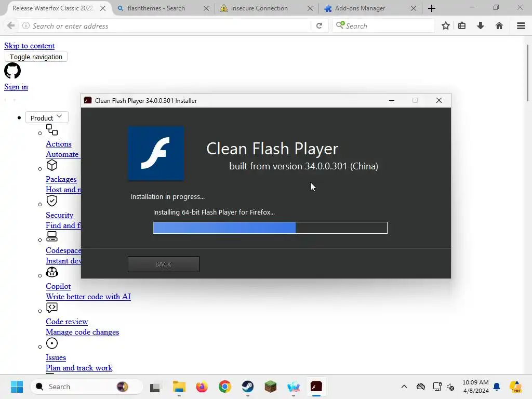This screenshot has height=399, width=532.
Task: Open Windows Start menu
Action: 17,387
